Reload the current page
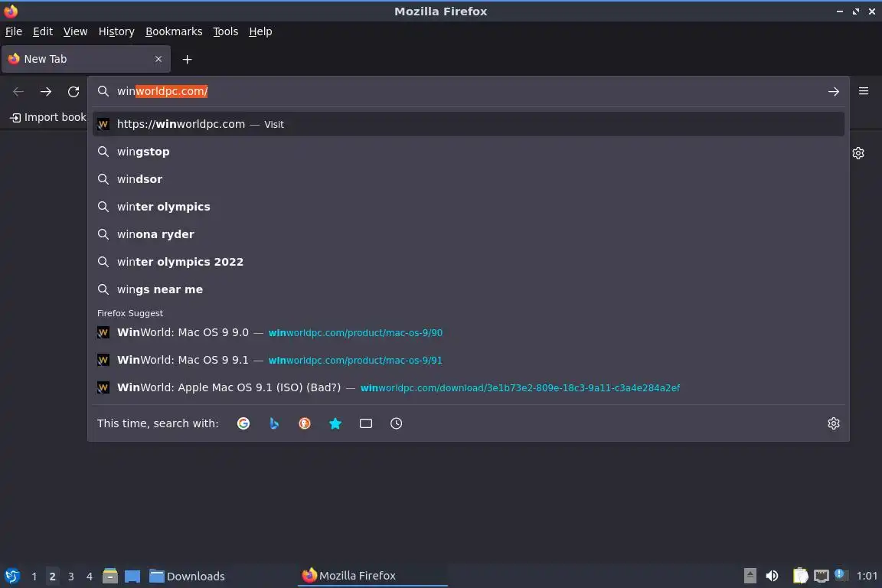The width and height of the screenshot is (882, 588). tap(73, 91)
